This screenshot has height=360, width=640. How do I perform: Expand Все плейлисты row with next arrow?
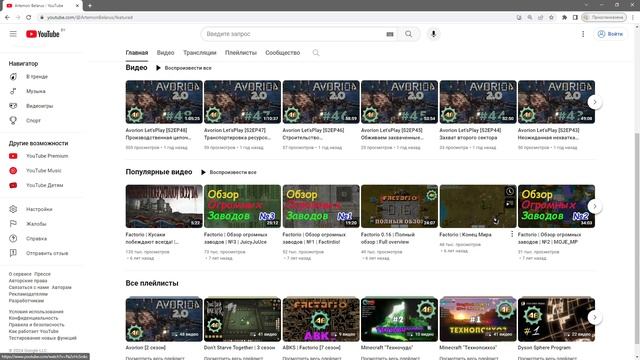pos(595,317)
